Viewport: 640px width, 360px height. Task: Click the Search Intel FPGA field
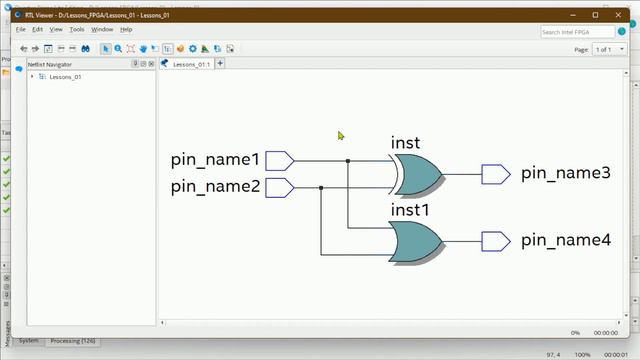click(578, 32)
